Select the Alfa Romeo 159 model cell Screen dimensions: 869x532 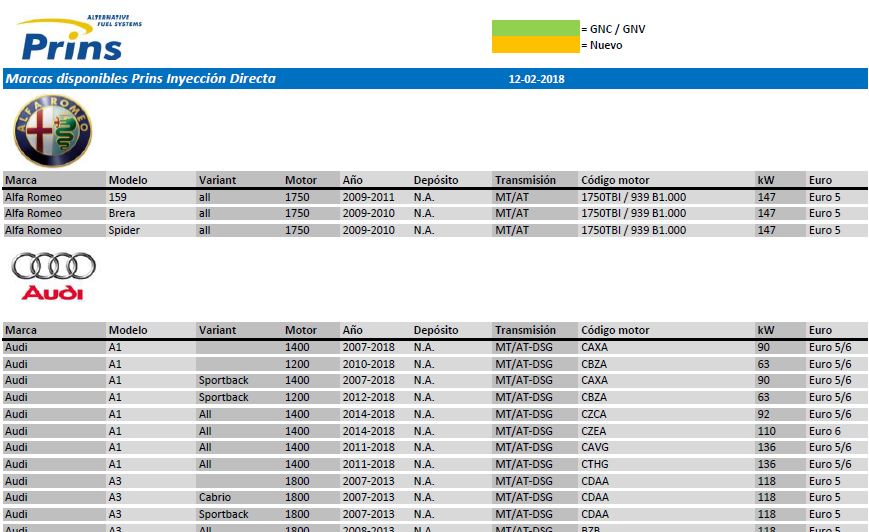[x=118, y=197]
